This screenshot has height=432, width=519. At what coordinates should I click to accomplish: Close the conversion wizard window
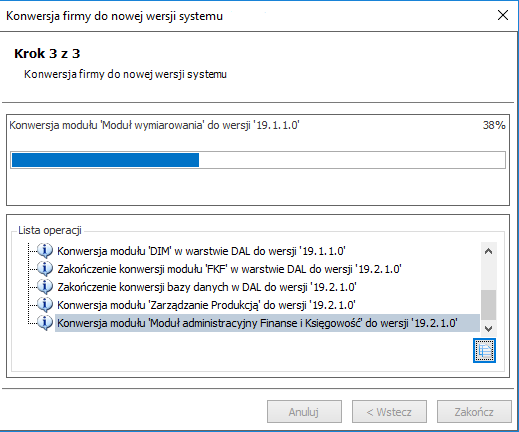pos(503,15)
